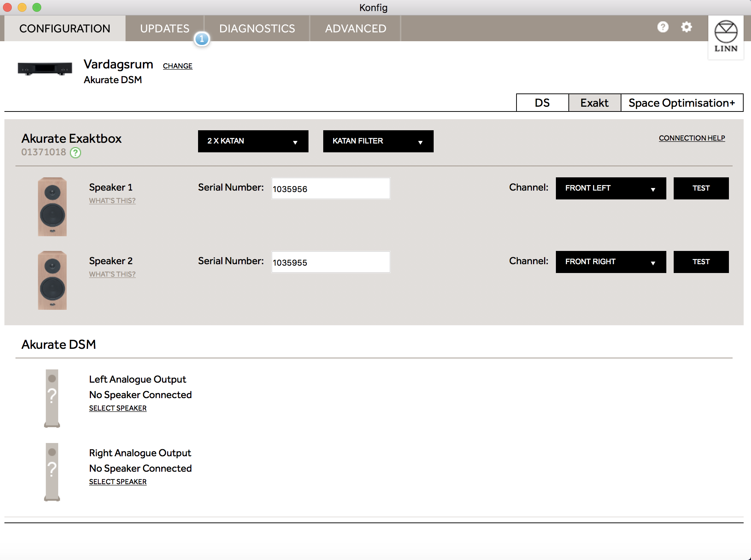Switch to the Updates tab
Viewport: 751px width, 560px height.
tap(165, 28)
